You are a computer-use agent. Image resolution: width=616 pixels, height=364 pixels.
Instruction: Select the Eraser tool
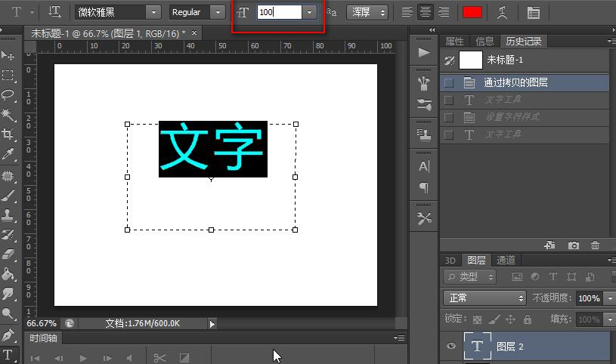[8, 254]
